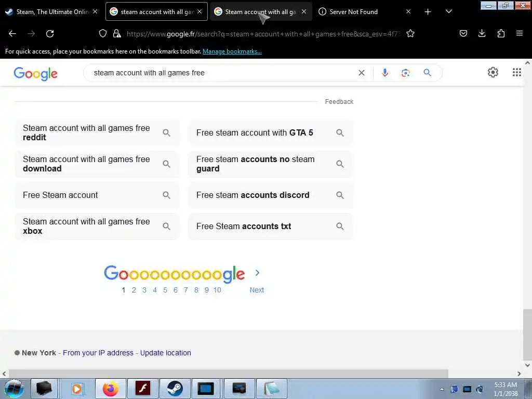This screenshot has width=532, height=399.
Task: Open the Windows Start menu orb
Action: (x=14, y=389)
